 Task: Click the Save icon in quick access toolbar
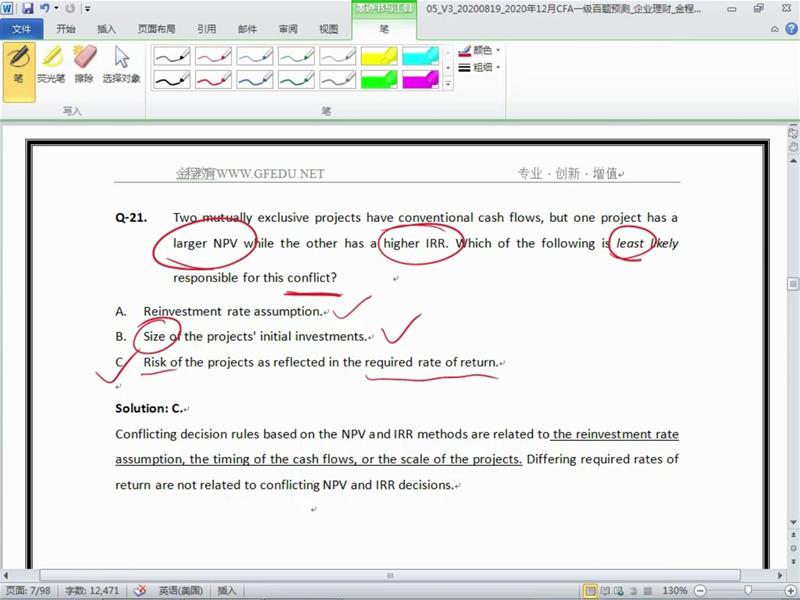tap(27, 8)
